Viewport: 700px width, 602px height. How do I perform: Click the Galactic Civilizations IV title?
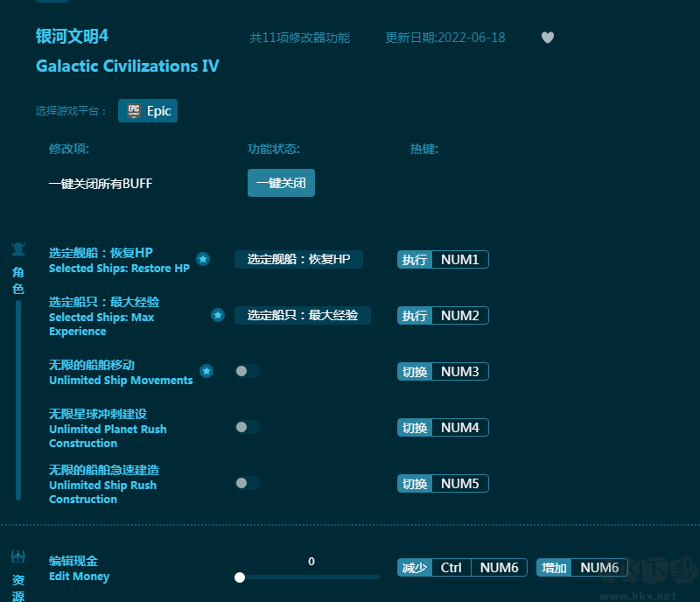[128, 66]
